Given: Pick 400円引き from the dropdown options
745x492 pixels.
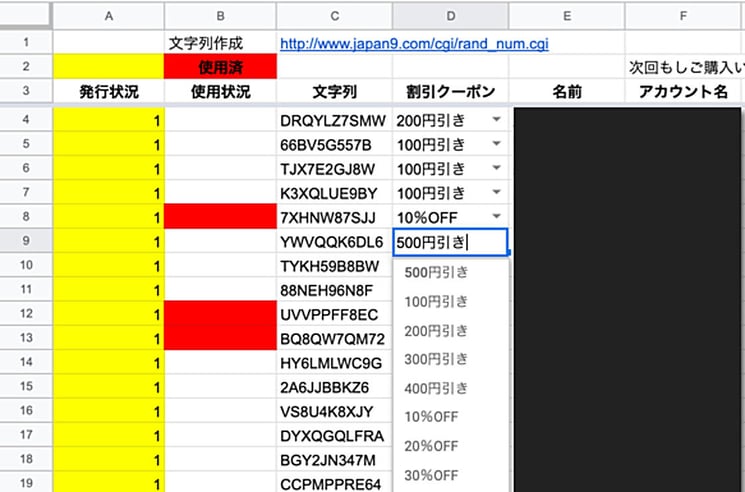Looking at the screenshot, I should click(x=435, y=388).
